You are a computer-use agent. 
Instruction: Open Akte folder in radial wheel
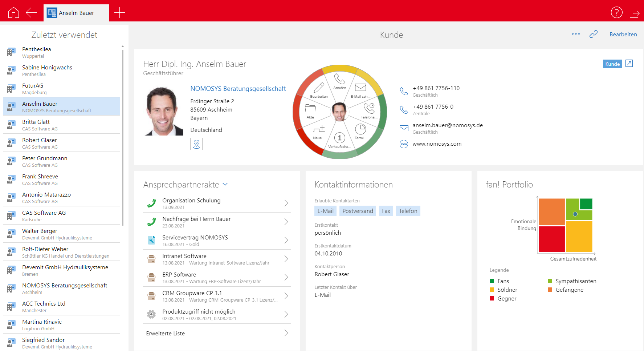pyautogui.click(x=310, y=111)
